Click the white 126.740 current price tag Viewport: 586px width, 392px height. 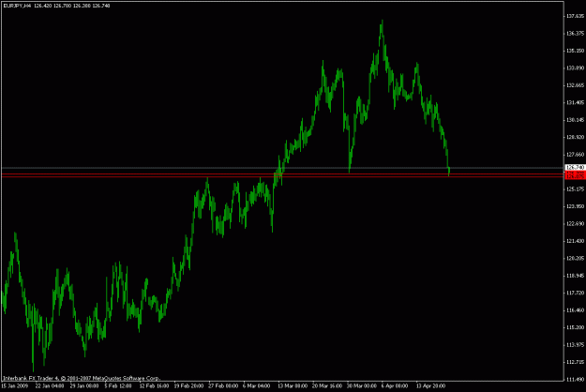pos(575,167)
